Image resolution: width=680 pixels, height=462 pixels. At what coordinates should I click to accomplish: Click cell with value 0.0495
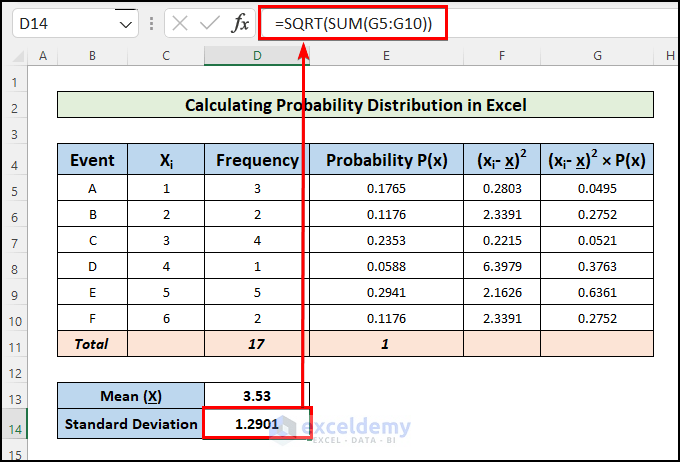tap(597, 188)
